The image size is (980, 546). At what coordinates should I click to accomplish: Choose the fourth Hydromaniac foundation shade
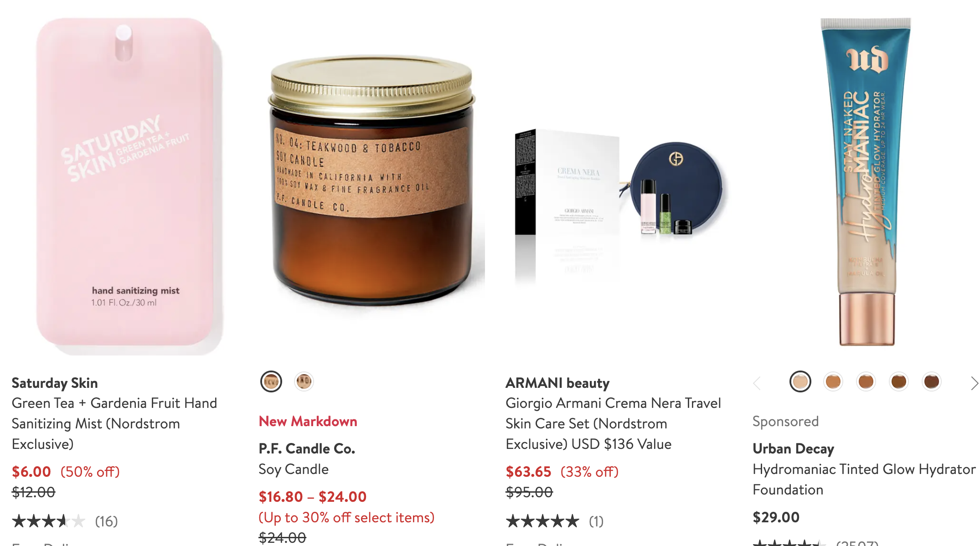pos(899,382)
